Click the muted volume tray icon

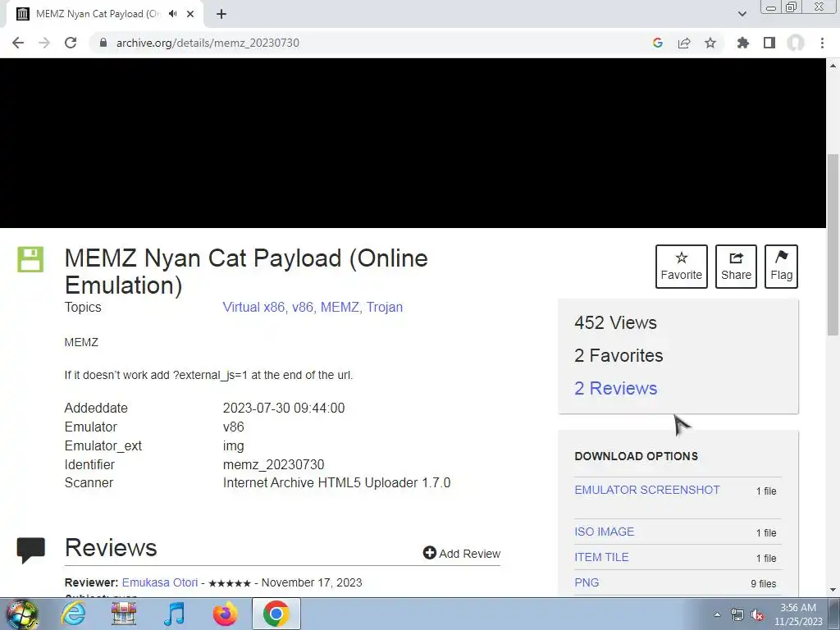point(757,615)
